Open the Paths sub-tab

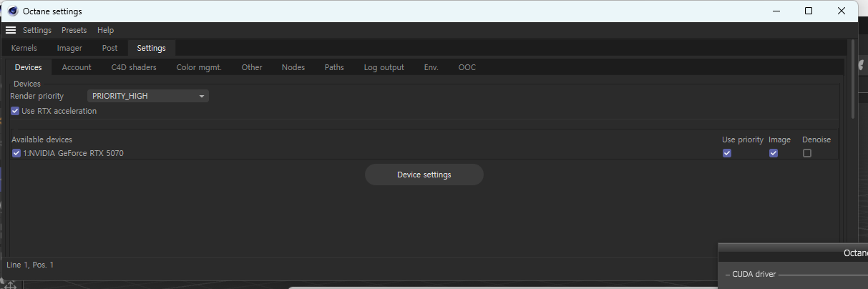click(334, 67)
